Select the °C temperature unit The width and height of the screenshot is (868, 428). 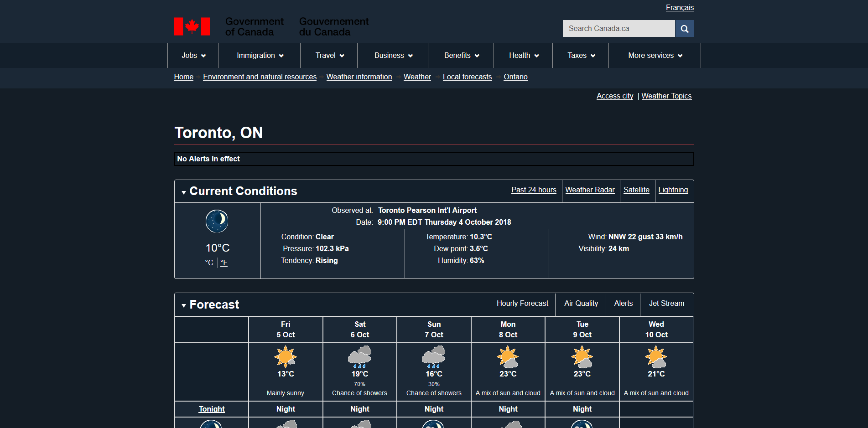click(x=209, y=263)
